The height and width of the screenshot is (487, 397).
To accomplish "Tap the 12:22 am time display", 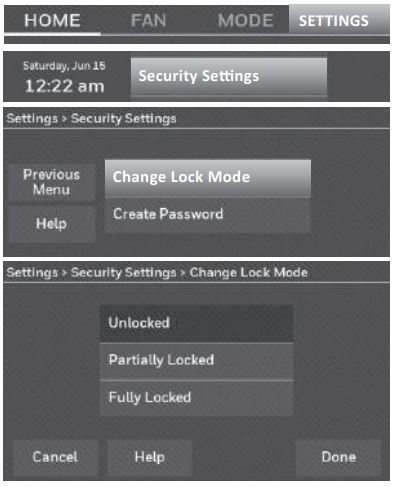I will (64, 86).
